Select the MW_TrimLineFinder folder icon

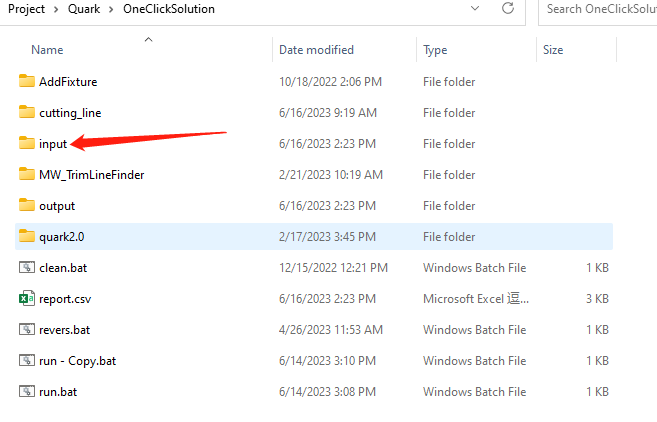click(x=27, y=175)
